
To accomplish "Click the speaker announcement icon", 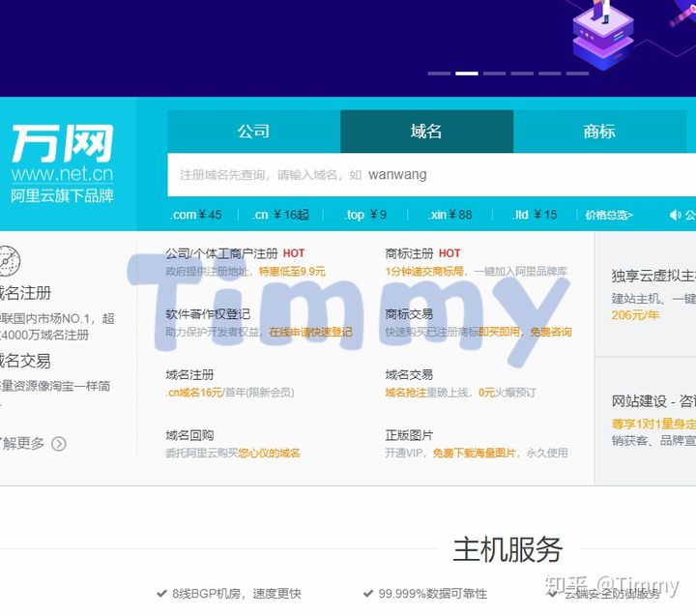I will pos(675,215).
